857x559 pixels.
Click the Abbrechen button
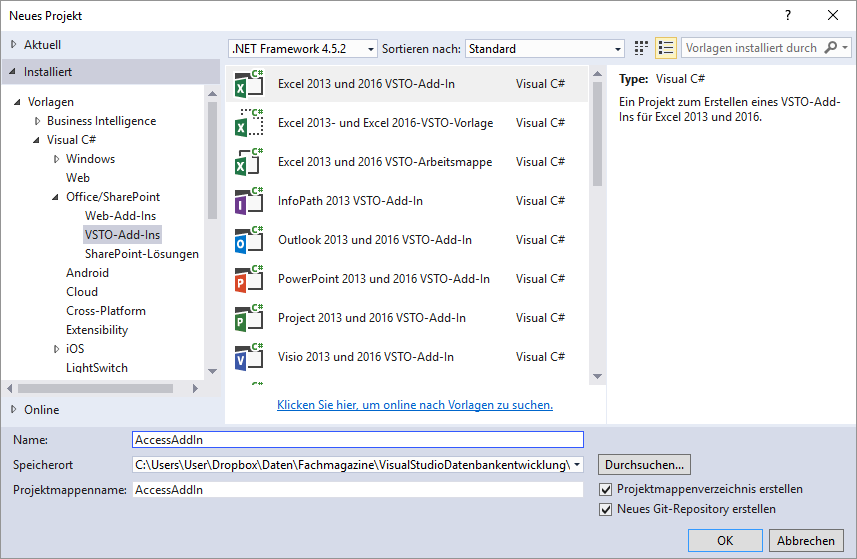pos(806,540)
